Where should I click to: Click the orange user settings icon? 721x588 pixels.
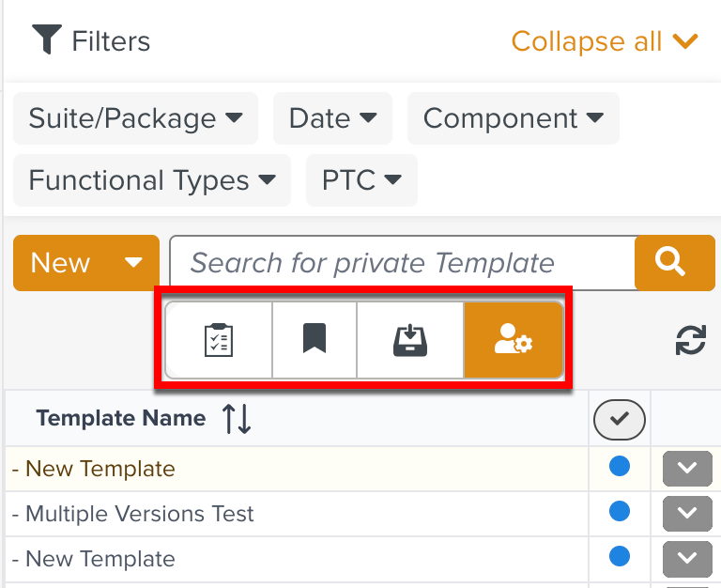[x=514, y=339]
